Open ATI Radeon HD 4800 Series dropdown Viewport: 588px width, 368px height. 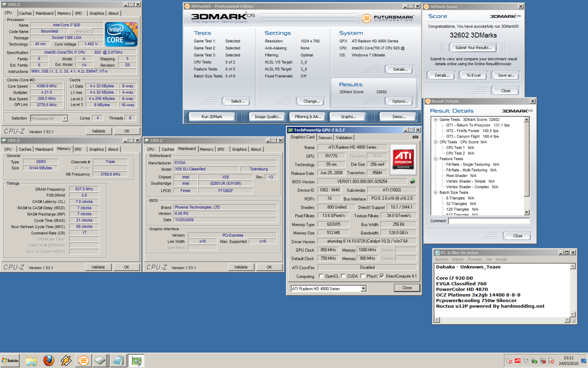click(x=363, y=289)
